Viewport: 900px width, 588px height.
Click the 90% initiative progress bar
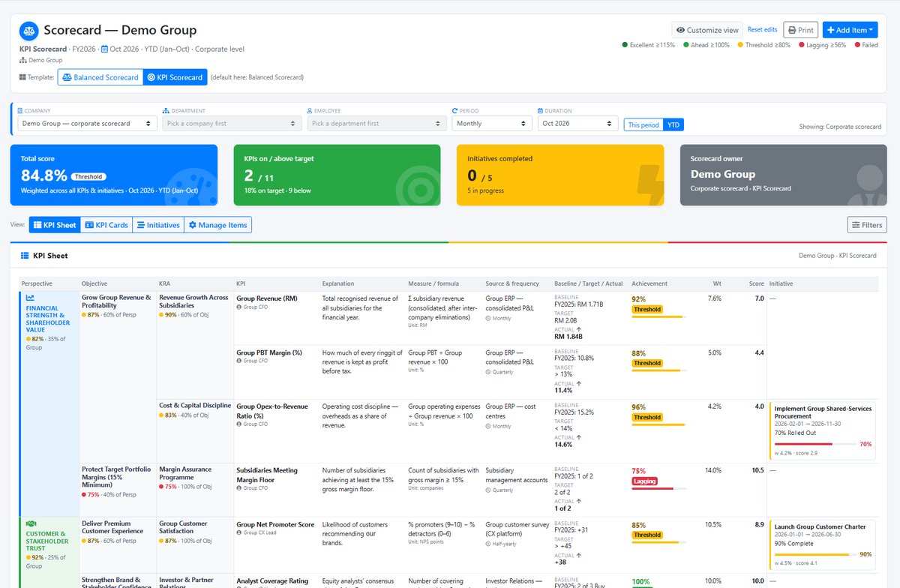[x=815, y=554]
